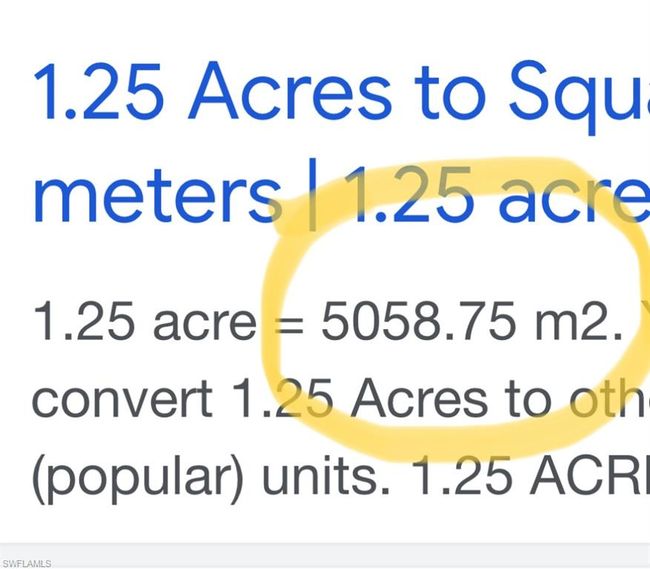Click the SWFLAMLS watermark label
650x569 pixels.
coord(27,564)
